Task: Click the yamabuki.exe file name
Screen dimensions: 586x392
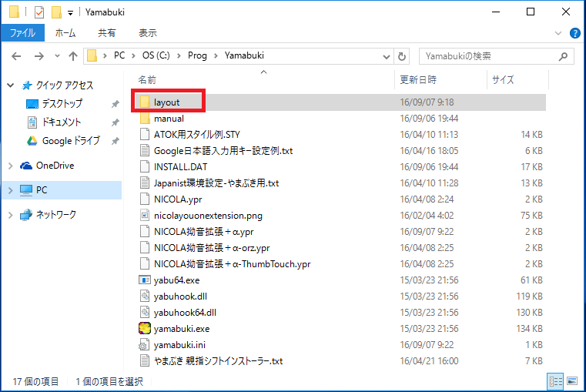Action: pos(182,329)
